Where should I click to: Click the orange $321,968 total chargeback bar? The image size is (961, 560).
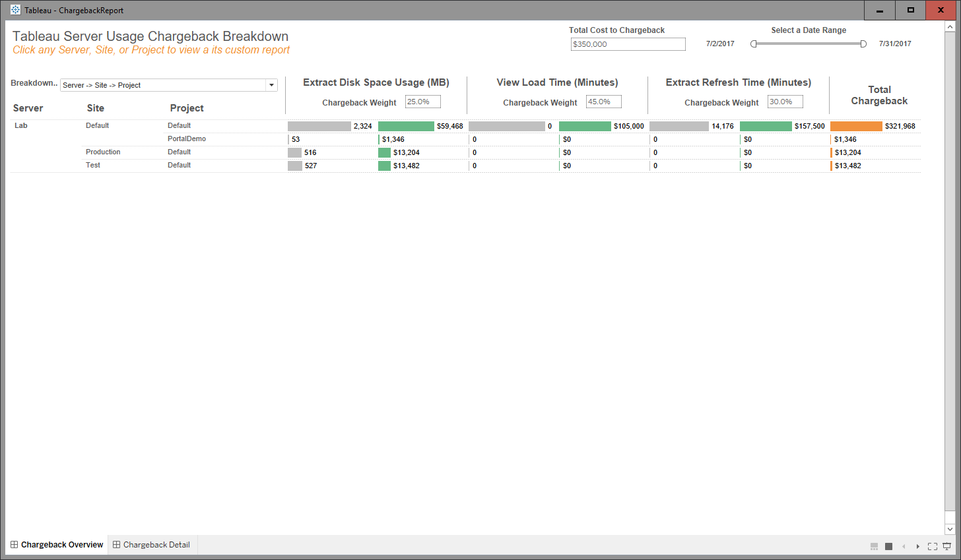(856, 126)
